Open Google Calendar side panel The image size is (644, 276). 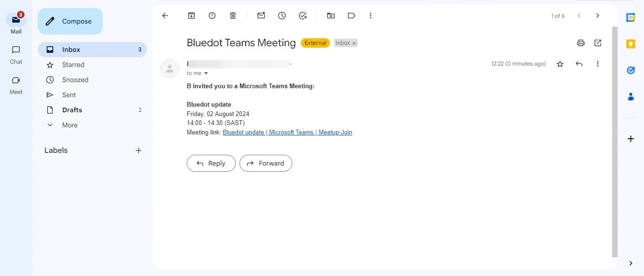(631, 17)
